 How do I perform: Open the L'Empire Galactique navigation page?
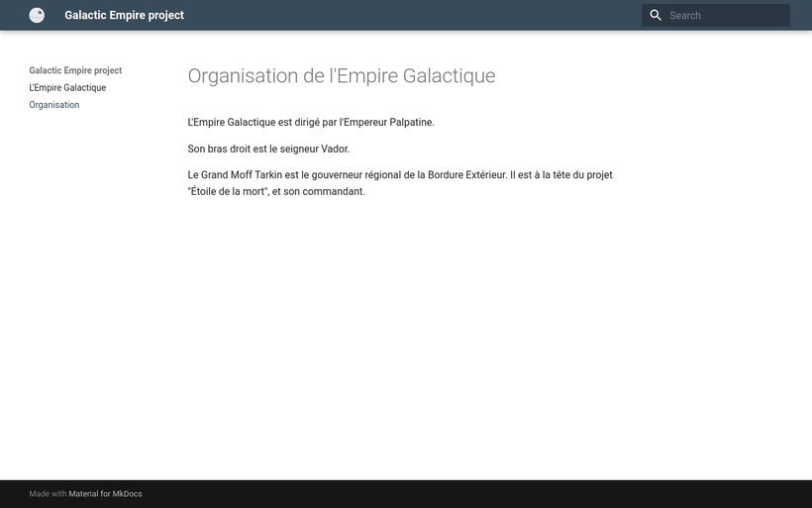pyautogui.click(x=67, y=87)
